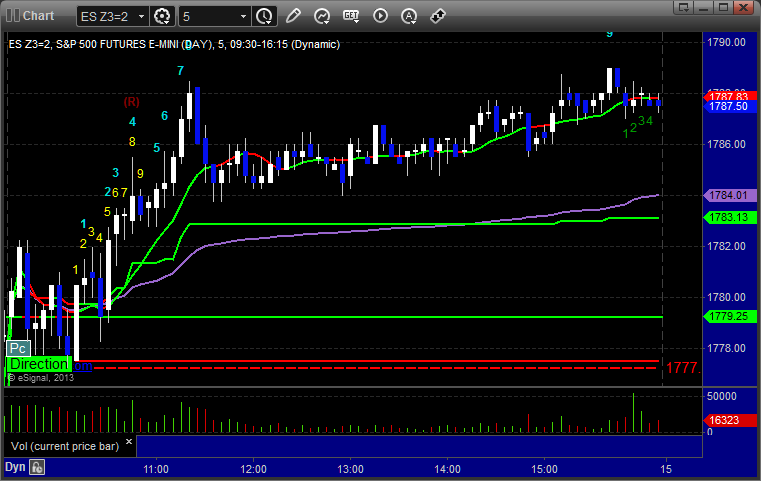Open the studies chart-line icon menu

click(322, 16)
